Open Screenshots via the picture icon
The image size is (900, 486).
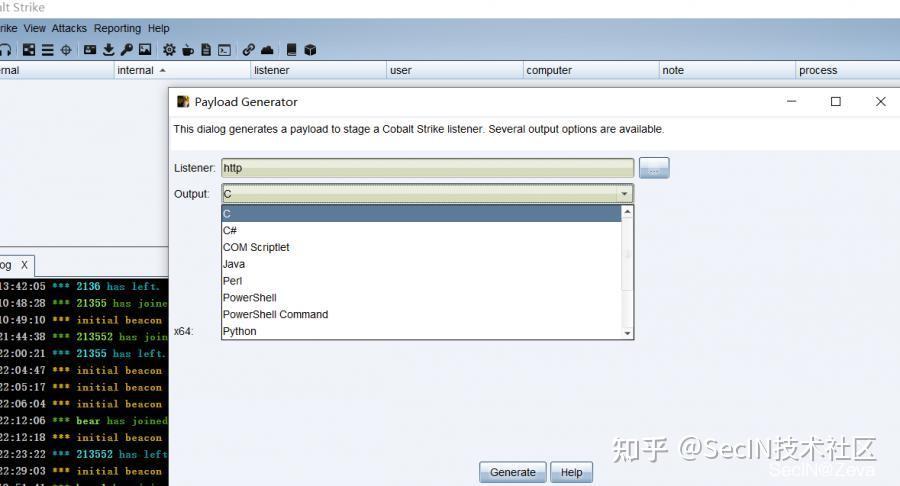coord(145,50)
